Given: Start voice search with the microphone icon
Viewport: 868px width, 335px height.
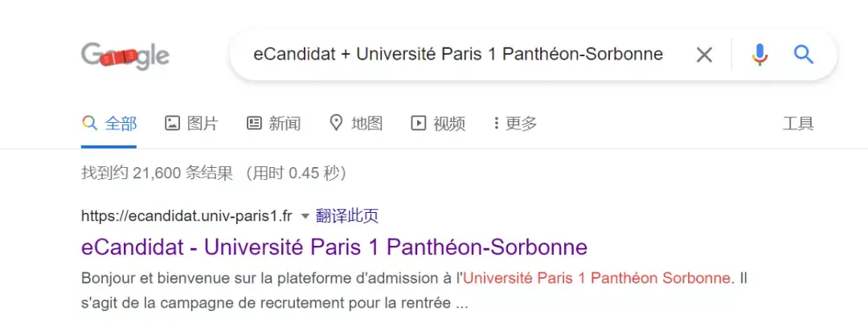Looking at the screenshot, I should [x=759, y=55].
